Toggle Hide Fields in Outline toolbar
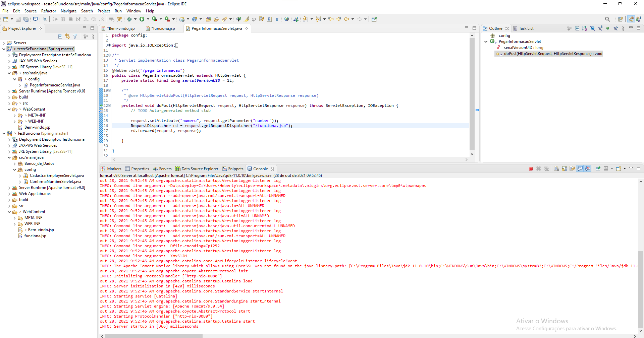Image resolution: width=644 pixels, height=338 pixels. point(592,28)
